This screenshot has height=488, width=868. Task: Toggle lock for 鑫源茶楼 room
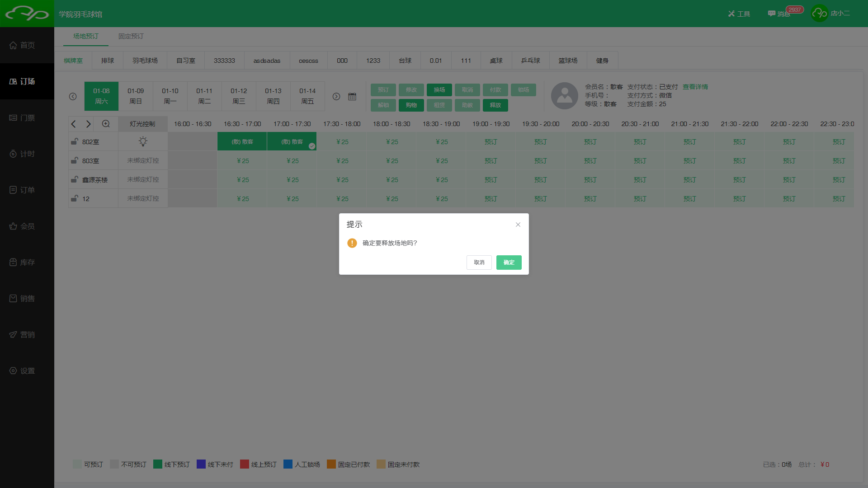point(75,180)
